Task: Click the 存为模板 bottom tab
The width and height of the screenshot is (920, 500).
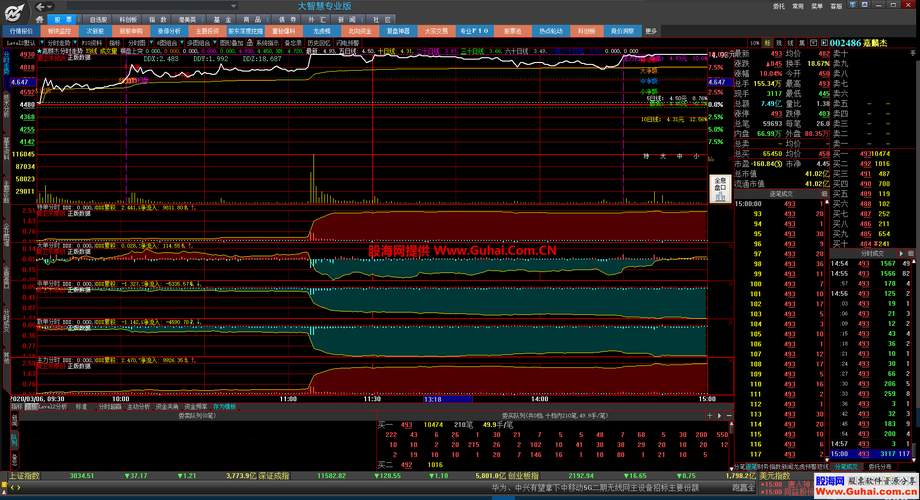Action: click(225, 406)
